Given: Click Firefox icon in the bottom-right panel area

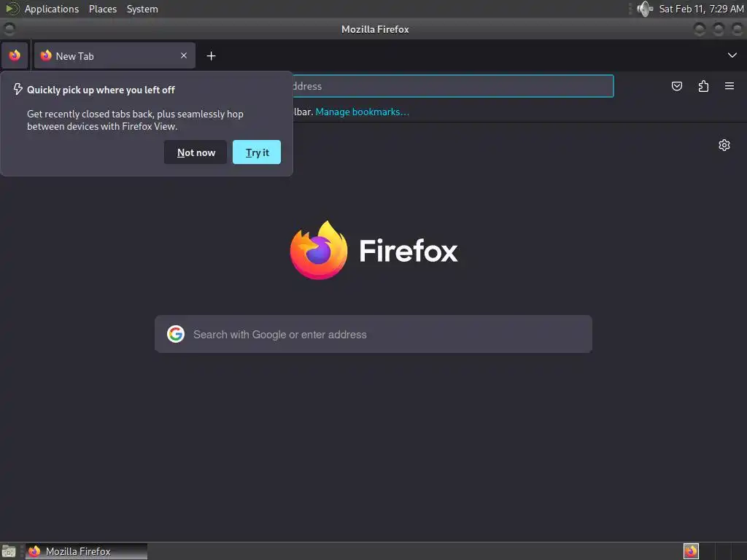Looking at the screenshot, I should pos(691,551).
